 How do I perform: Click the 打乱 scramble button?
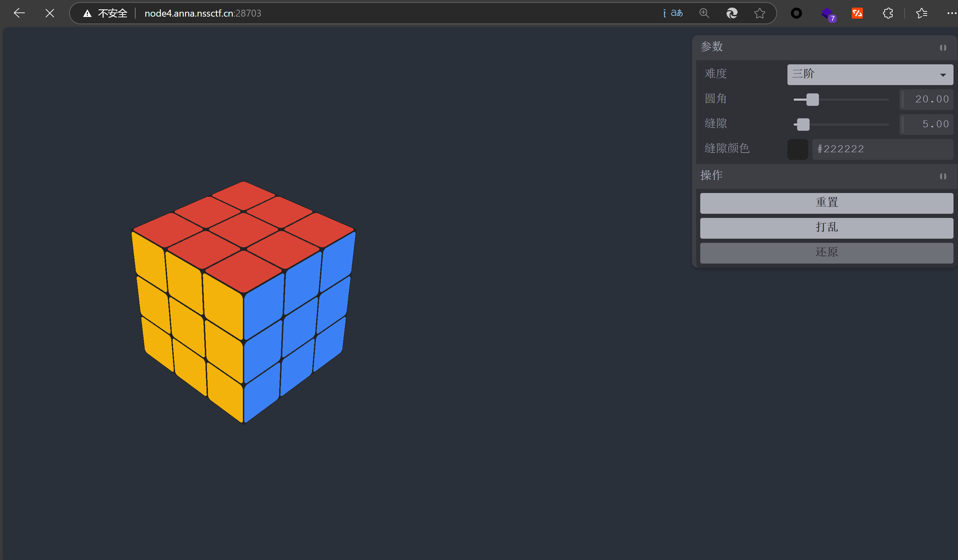pos(827,228)
